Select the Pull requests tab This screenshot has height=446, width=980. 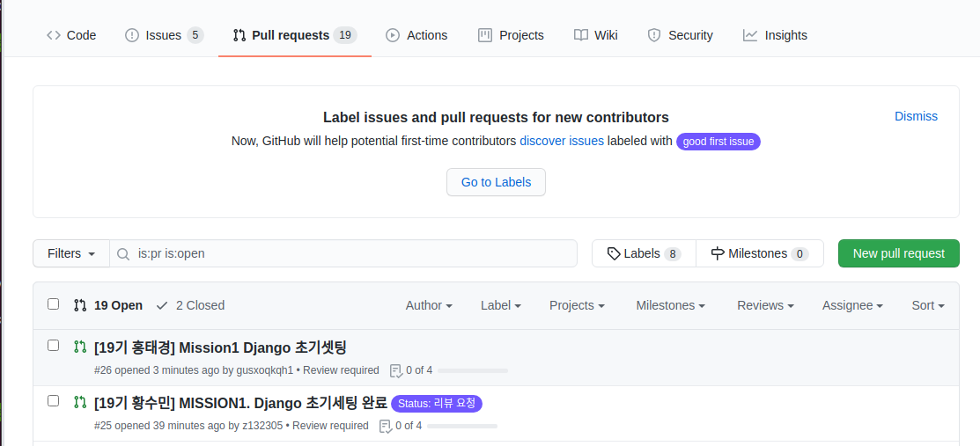click(294, 35)
